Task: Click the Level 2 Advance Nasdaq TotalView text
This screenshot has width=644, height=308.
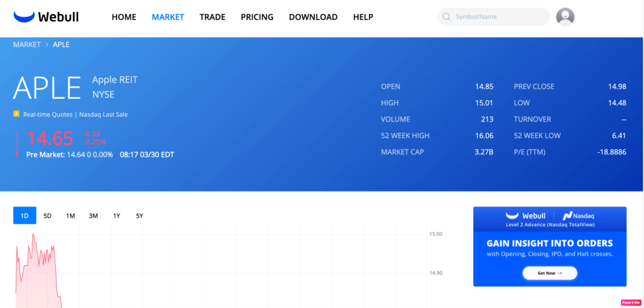Action: coord(550,225)
